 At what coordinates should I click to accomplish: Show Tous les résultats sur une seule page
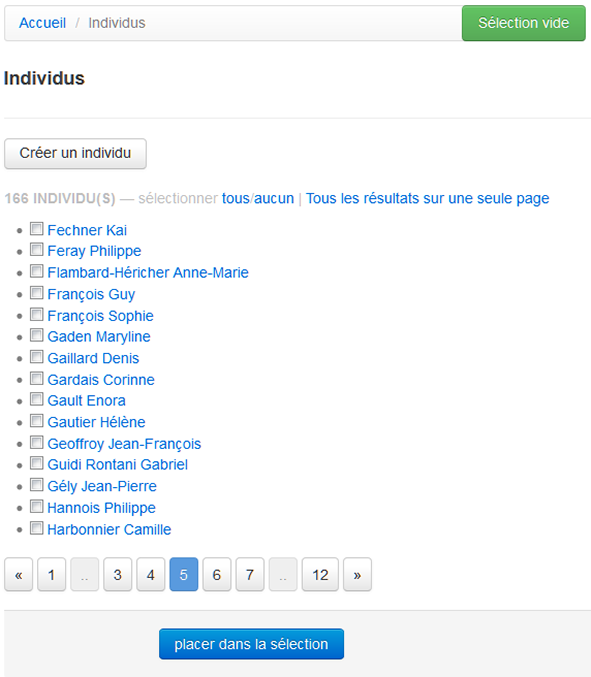point(427,198)
